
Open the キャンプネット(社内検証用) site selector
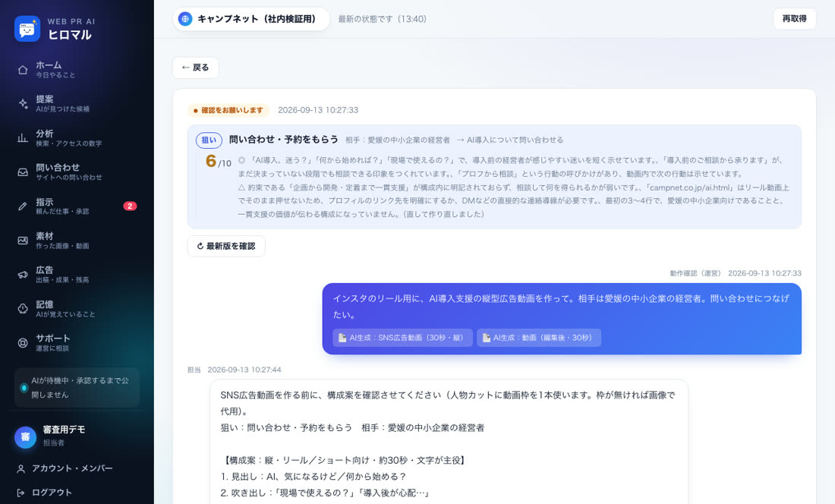251,19
